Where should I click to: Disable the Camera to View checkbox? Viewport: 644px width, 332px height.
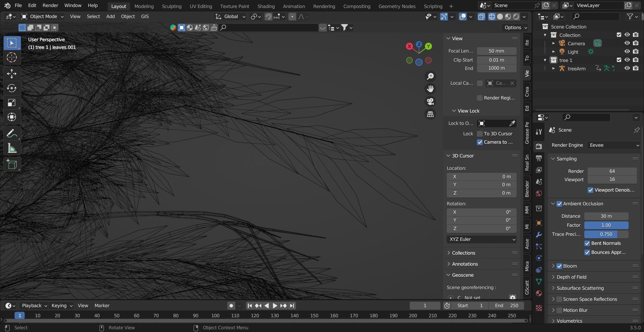[480, 142]
